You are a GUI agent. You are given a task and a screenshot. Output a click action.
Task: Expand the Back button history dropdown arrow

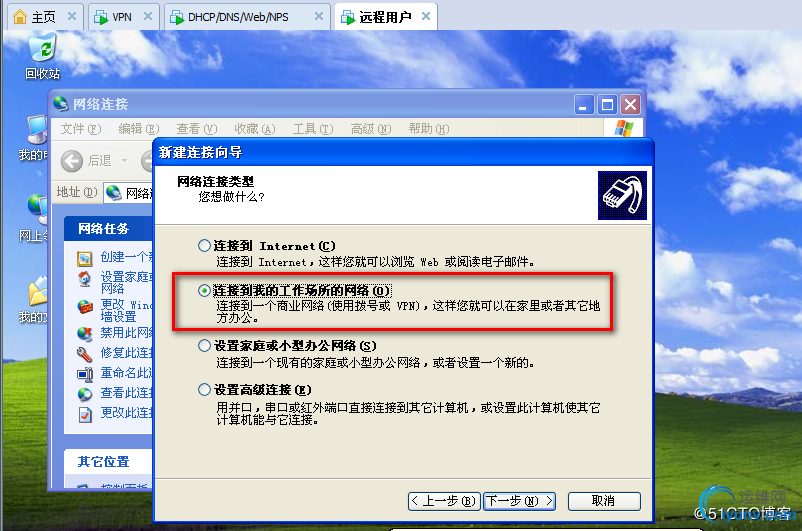click(x=124, y=161)
